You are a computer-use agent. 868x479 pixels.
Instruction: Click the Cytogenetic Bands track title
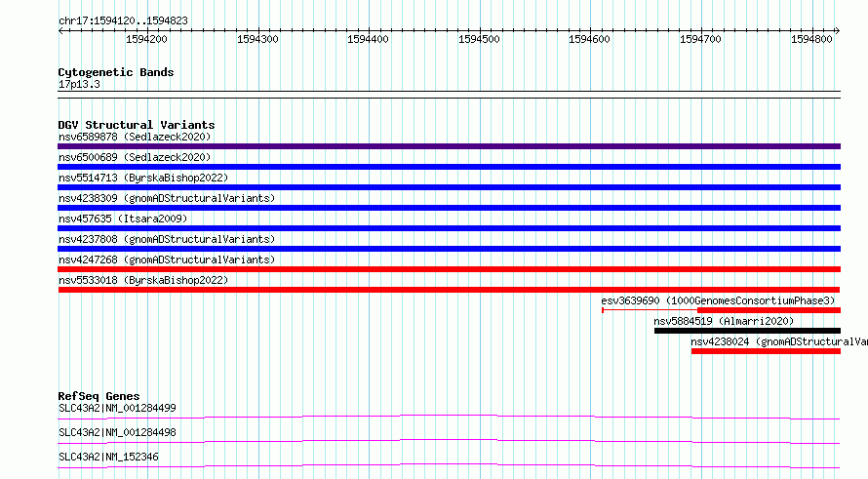pyautogui.click(x=116, y=72)
